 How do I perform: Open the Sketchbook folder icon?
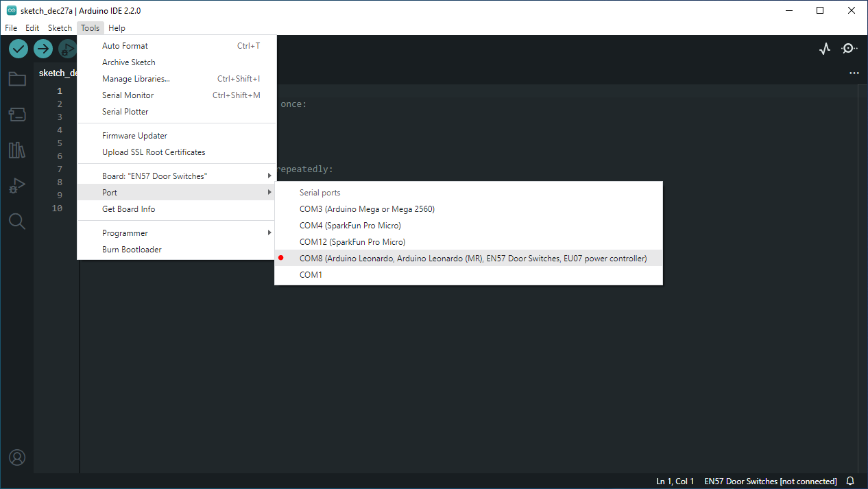[17, 79]
